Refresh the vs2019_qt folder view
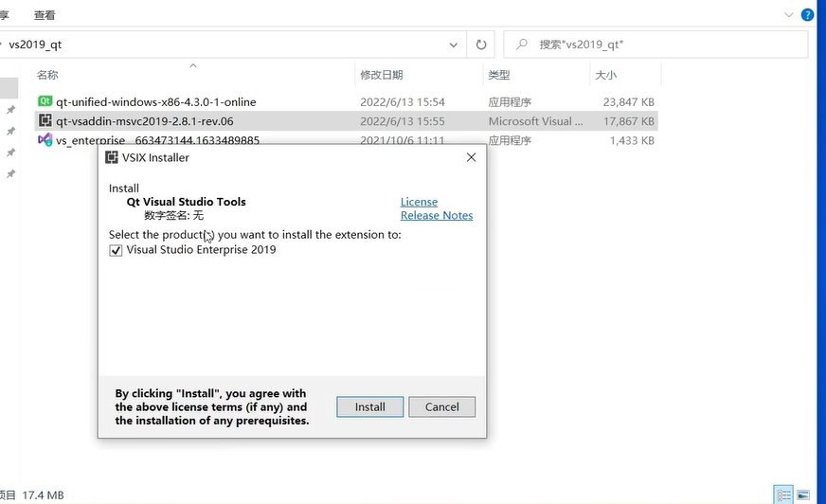The width and height of the screenshot is (826, 504). coord(481,45)
